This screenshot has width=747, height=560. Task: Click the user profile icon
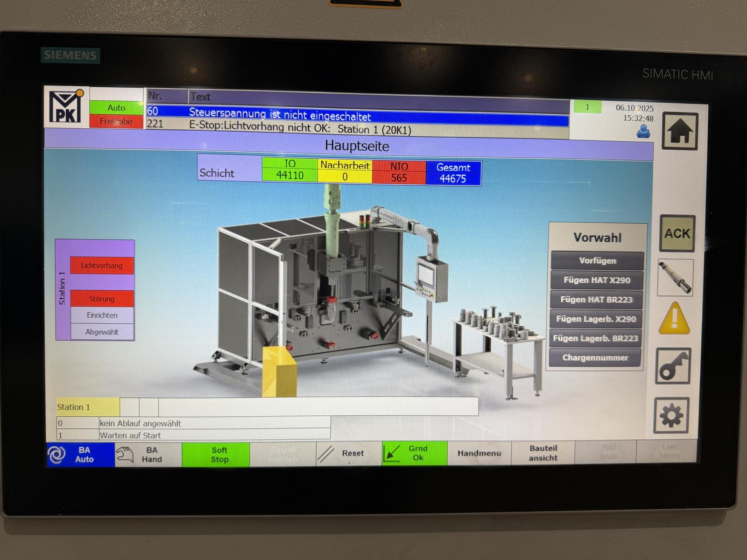[x=643, y=132]
